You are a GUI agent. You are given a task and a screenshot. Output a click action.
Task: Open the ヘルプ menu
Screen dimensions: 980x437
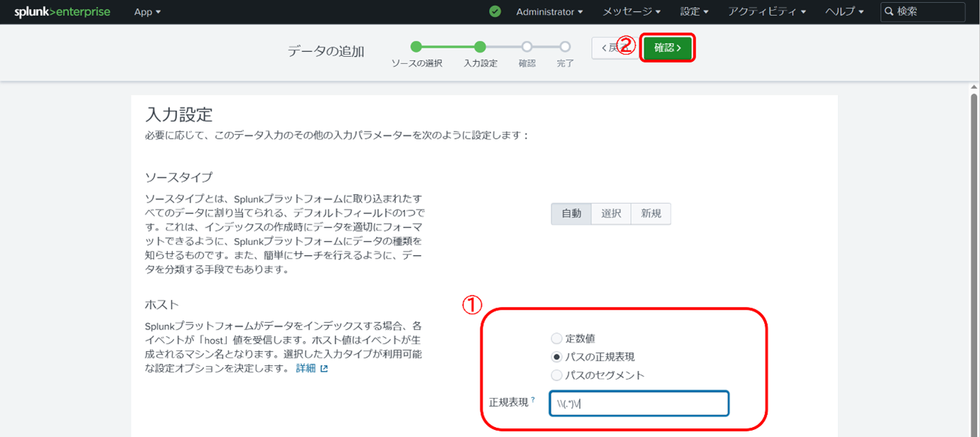tap(843, 11)
